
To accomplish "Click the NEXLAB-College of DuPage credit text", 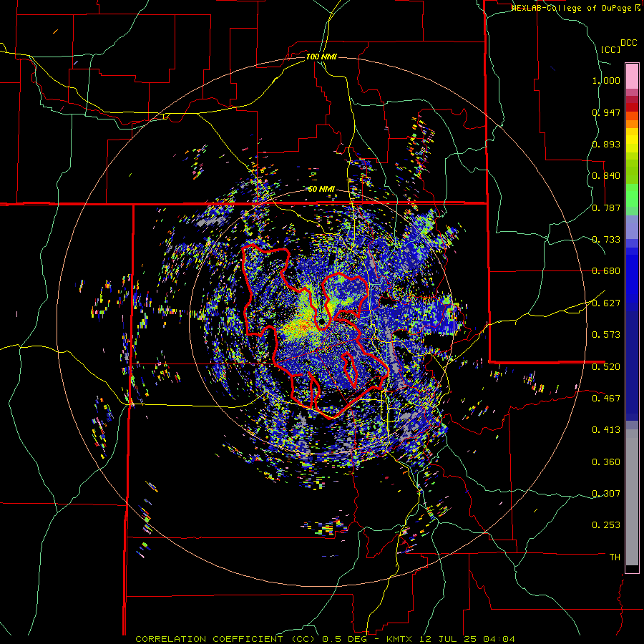I will point(572,8).
